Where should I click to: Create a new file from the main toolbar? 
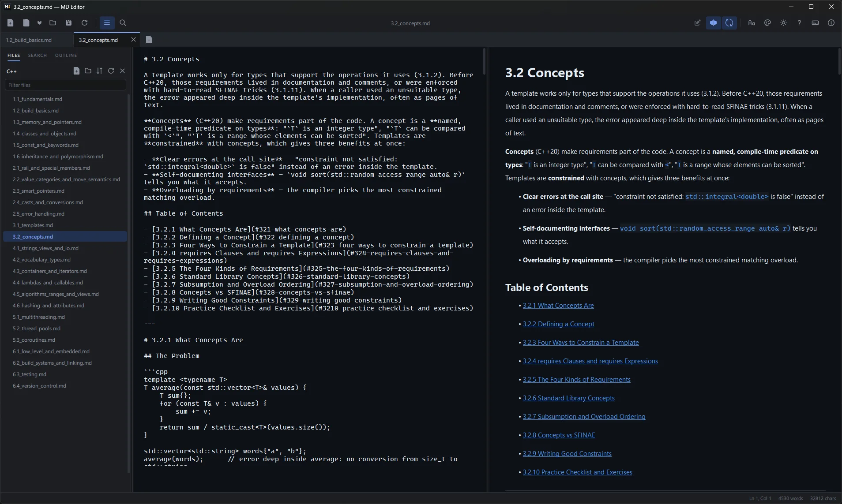(11, 23)
